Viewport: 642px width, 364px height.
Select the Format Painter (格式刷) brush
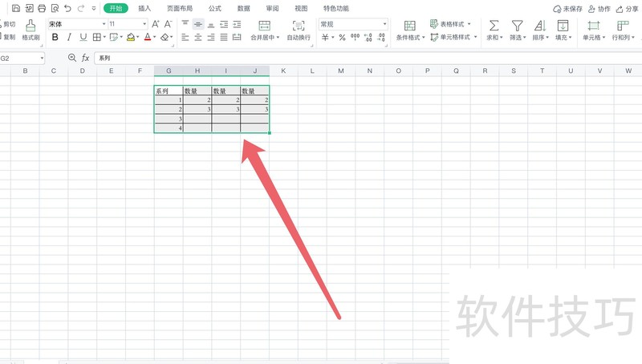pyautogui.click(x=30, y=30)
